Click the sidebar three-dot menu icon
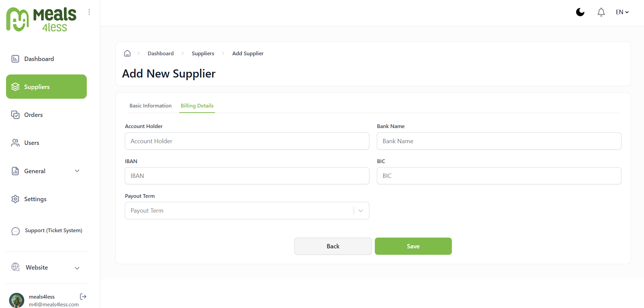 click(89, 12)
